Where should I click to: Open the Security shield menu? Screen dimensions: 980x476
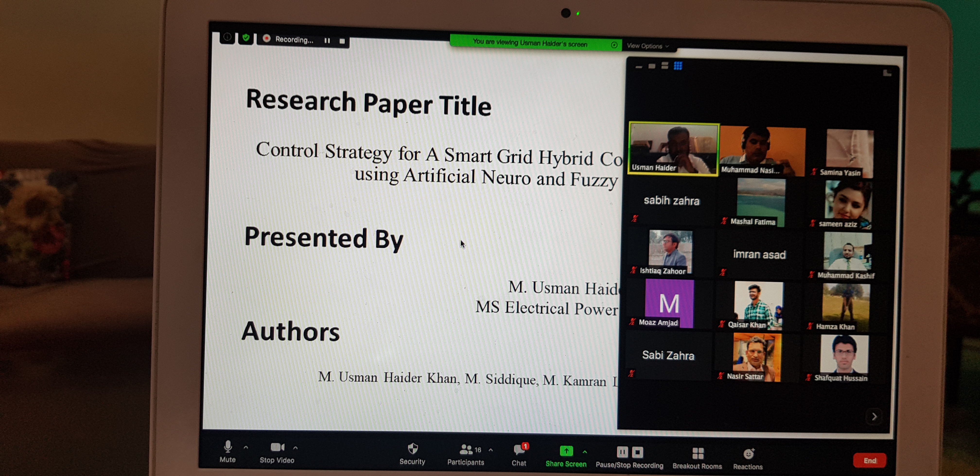[412, 449]
